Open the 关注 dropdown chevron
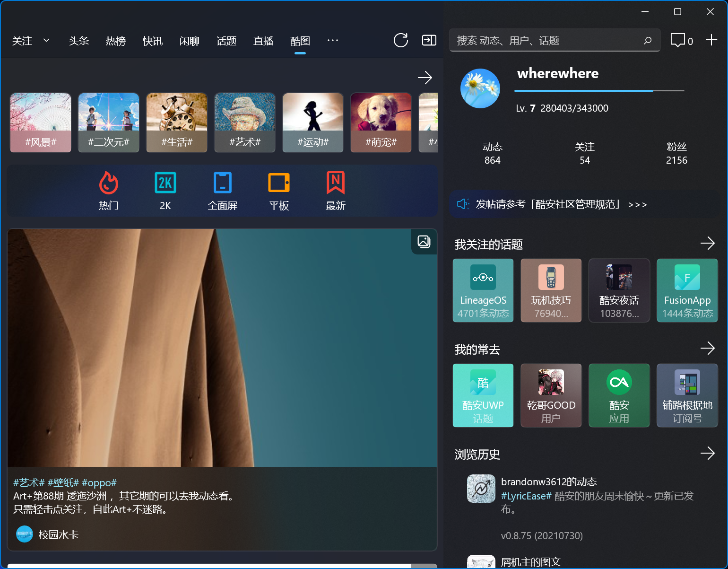The image size is (728, 569). pos(46,41)
